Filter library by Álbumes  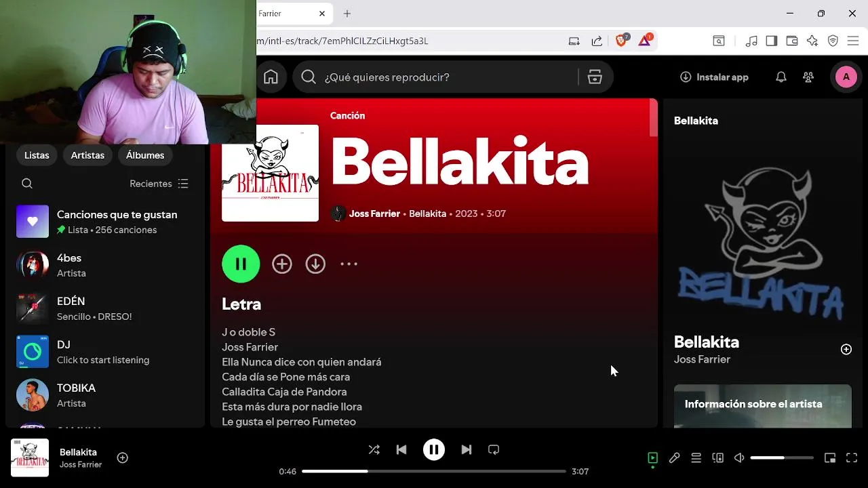pos(145,155)
